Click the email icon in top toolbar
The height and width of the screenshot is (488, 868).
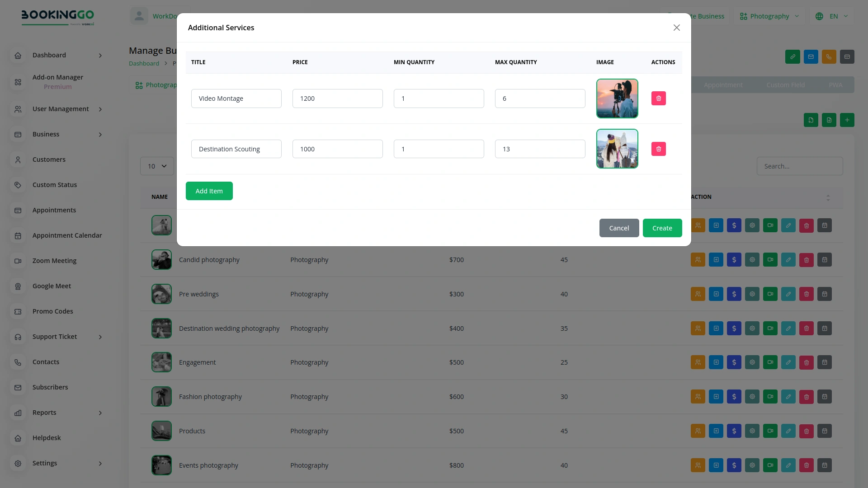point(811,57)
